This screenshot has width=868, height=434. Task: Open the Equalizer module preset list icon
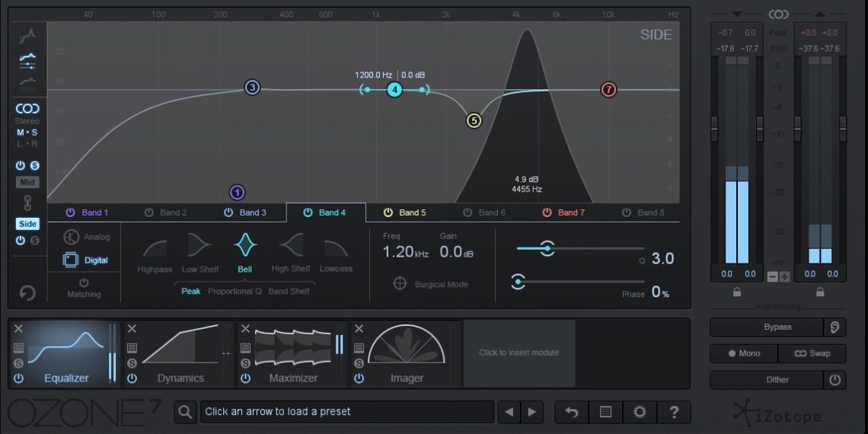tap(18, 348)
